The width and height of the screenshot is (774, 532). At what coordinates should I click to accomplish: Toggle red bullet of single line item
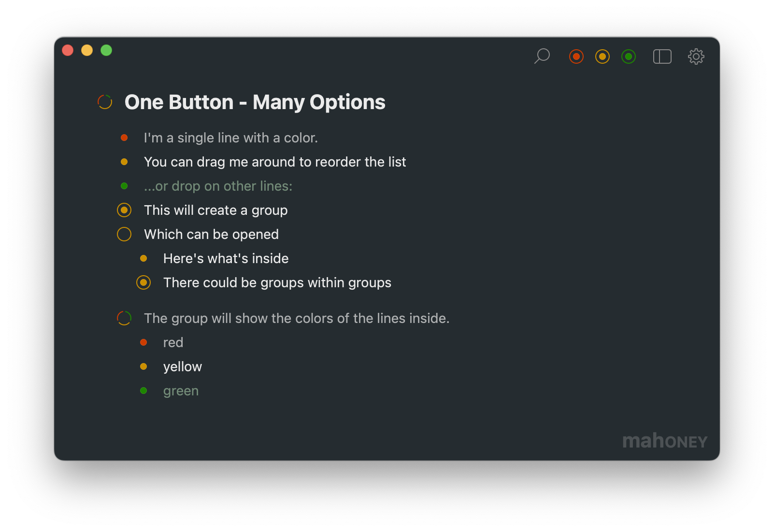(x=124, y=138)
